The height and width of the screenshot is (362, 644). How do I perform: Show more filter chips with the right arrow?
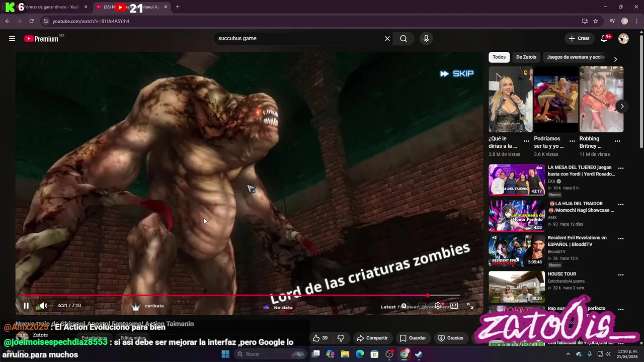tap(615, 59)
